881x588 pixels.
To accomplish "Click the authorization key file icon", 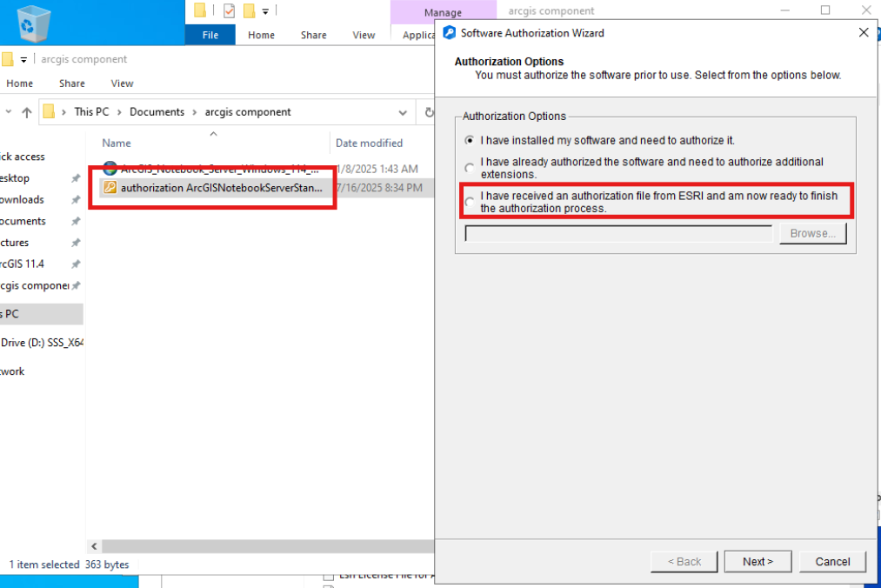I will point(110,187).
